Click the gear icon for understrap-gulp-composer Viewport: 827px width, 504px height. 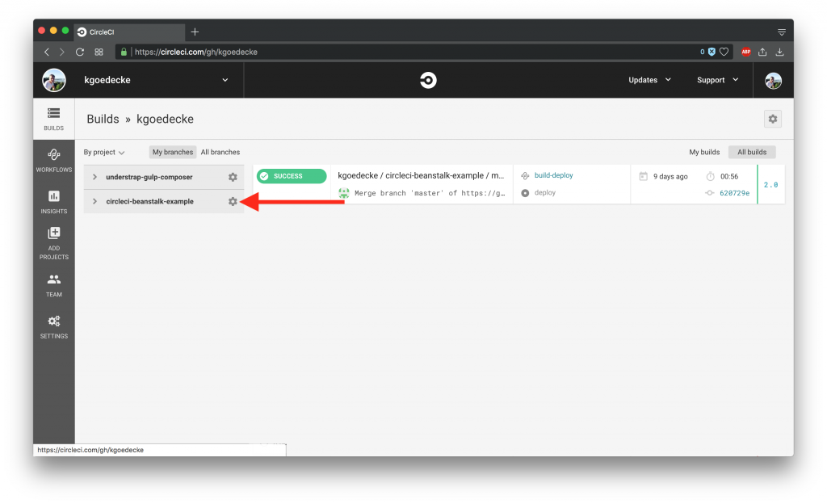(x=233, y=177)
